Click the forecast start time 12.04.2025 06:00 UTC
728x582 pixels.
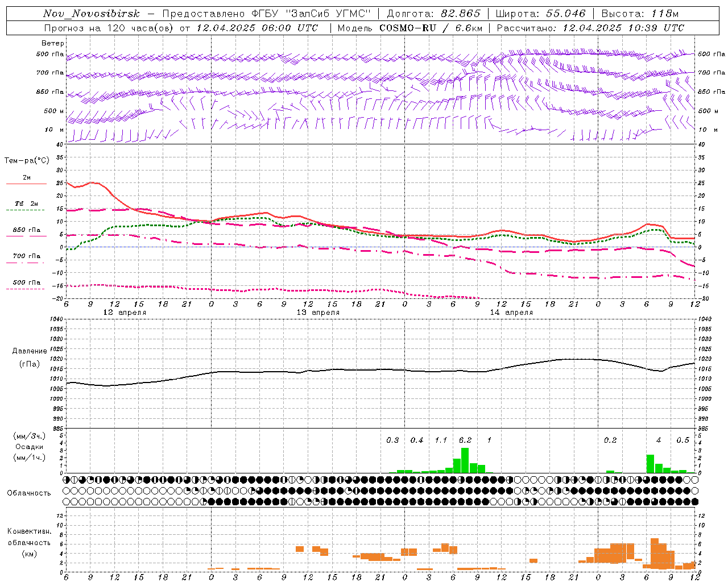[257, 28]
